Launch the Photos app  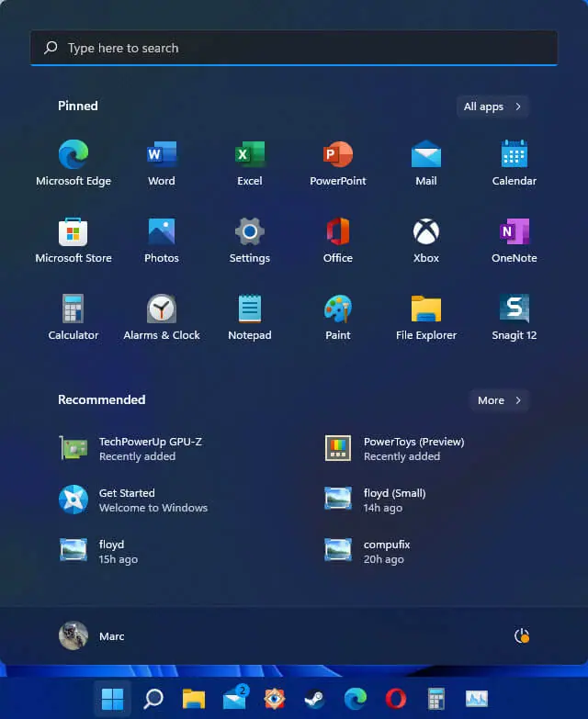tap(162, 241)
